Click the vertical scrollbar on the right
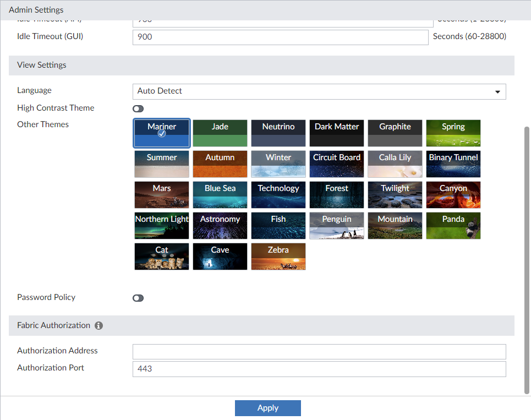Viewport: 531px width, 420px height. click(527, 259)
